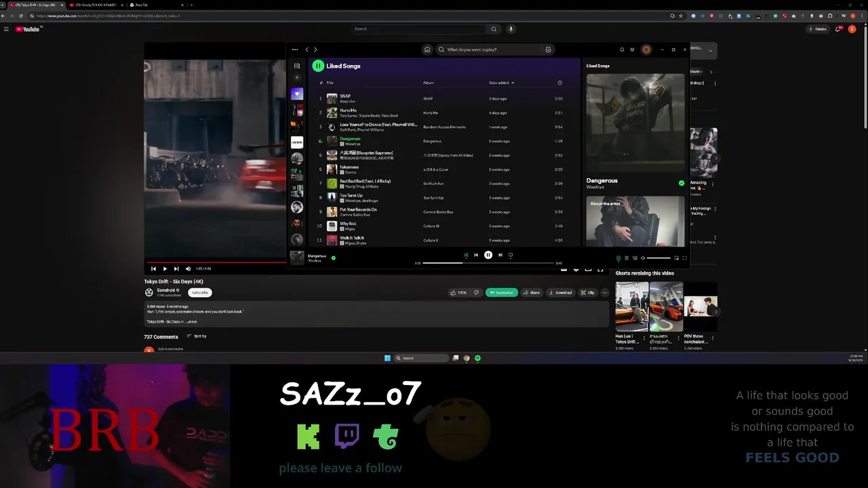This screenshot has height=488, width=868.
Task: Open Connect to a device in Spotify
Action: coord(635,258)
